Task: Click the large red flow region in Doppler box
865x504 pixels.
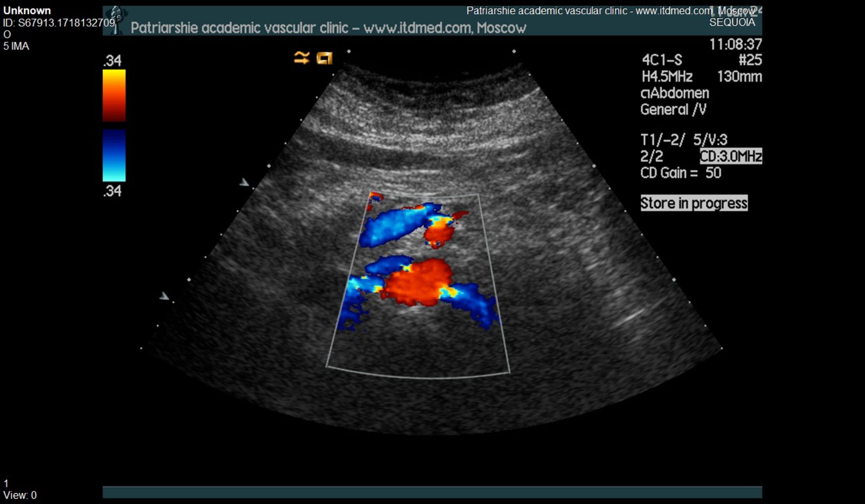Action: (x=417, y=284)
